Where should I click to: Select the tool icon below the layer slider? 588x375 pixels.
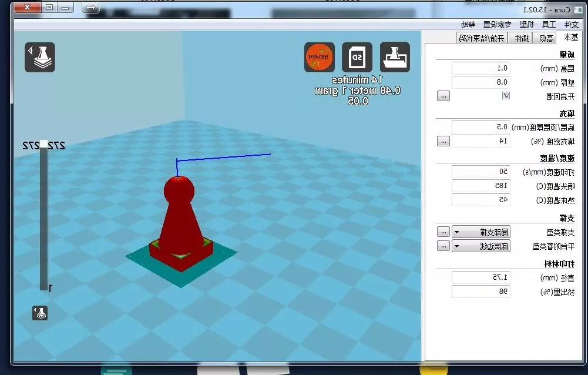(x=40, y=313)
